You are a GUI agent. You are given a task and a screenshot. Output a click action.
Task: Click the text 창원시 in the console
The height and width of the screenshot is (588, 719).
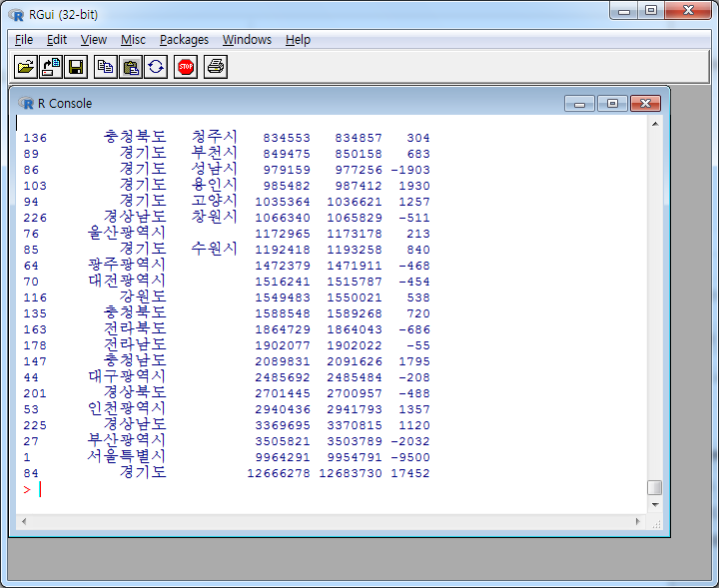214,217
